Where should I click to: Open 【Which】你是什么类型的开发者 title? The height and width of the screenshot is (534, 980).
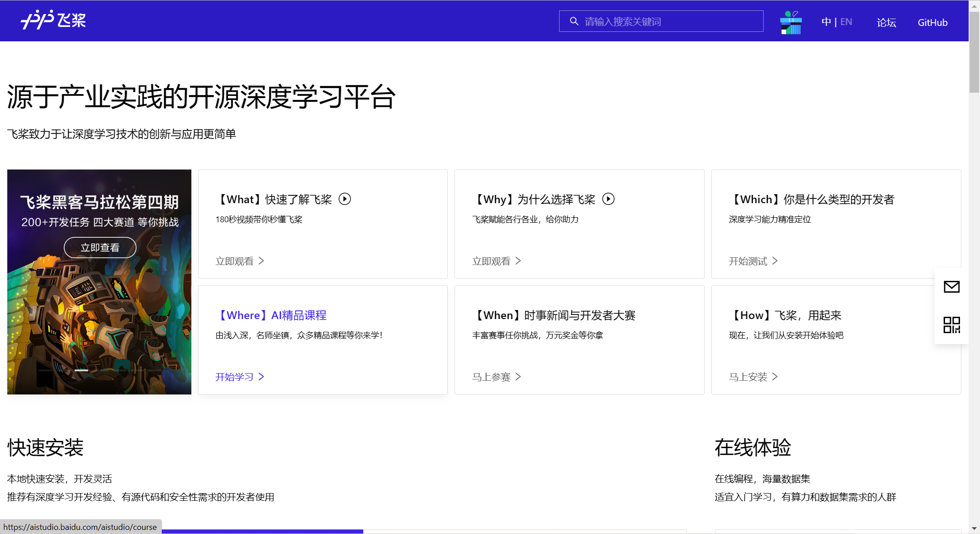click(812, 200)
